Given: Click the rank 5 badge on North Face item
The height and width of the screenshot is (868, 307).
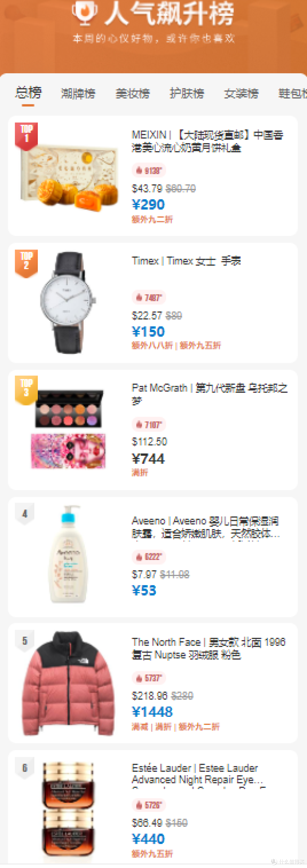Looking at the screenshot, I should tap(25, 640).
